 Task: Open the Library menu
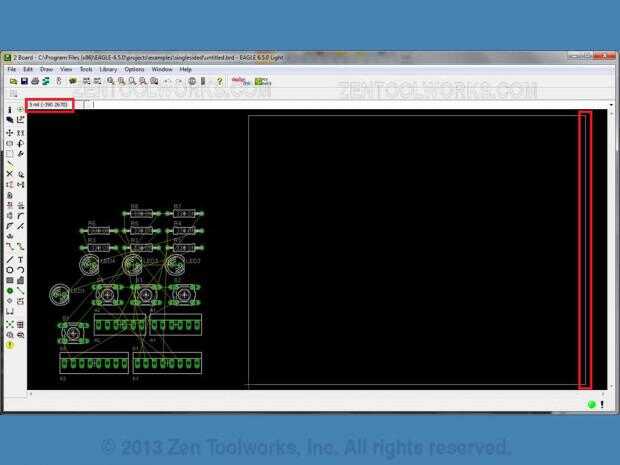[108, 69]
